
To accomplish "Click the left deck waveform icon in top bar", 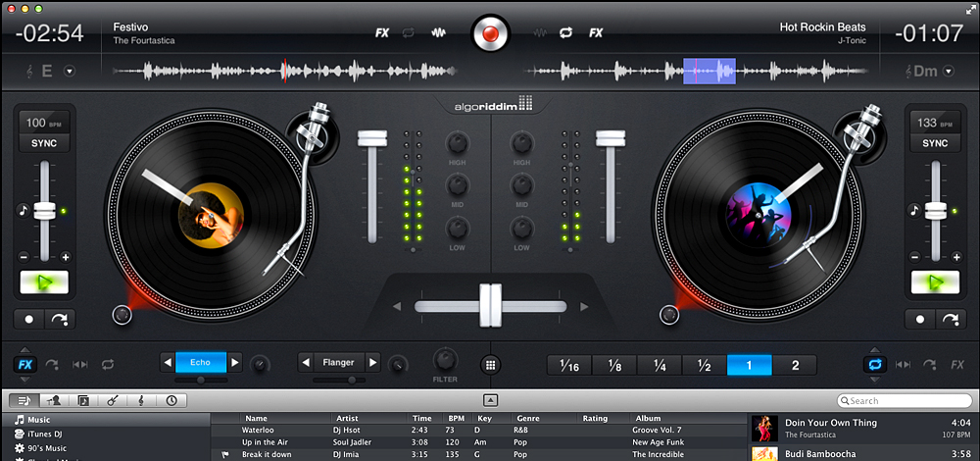I will (439, 33).
